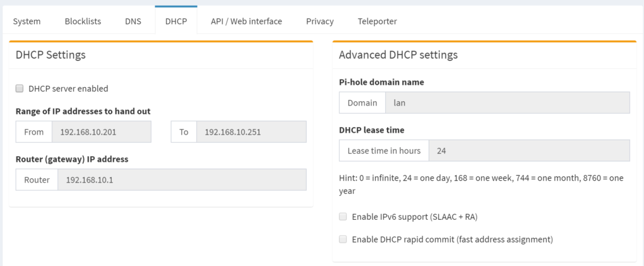
Task: Open the API / Web interface tab
Action: coord(246,21)
